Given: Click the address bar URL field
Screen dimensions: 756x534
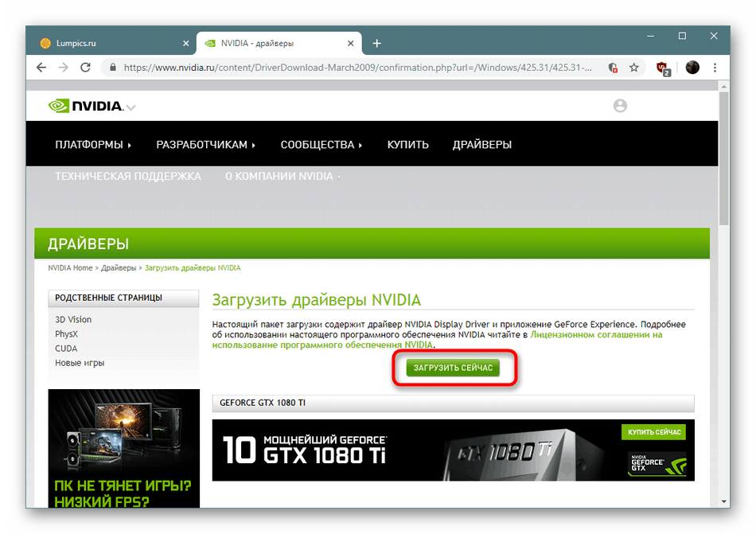Looking at the screenshot, I should click(357, 68).
